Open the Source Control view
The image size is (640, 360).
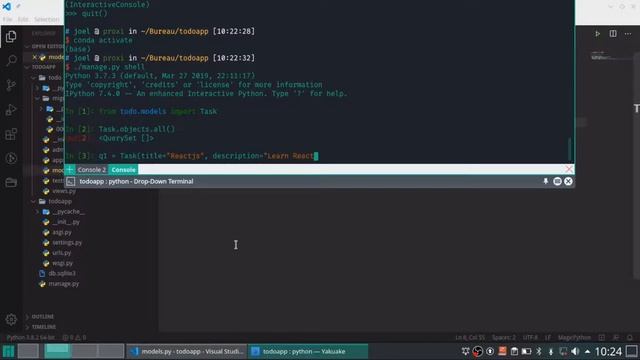point(11,85)
